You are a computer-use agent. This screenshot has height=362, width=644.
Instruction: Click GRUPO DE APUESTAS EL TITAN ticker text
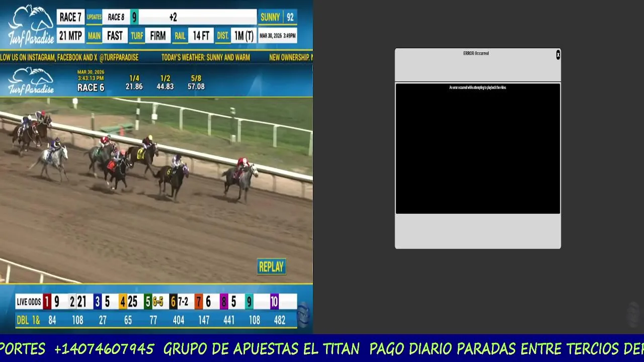pyautogui.click(x=261, y=349)
